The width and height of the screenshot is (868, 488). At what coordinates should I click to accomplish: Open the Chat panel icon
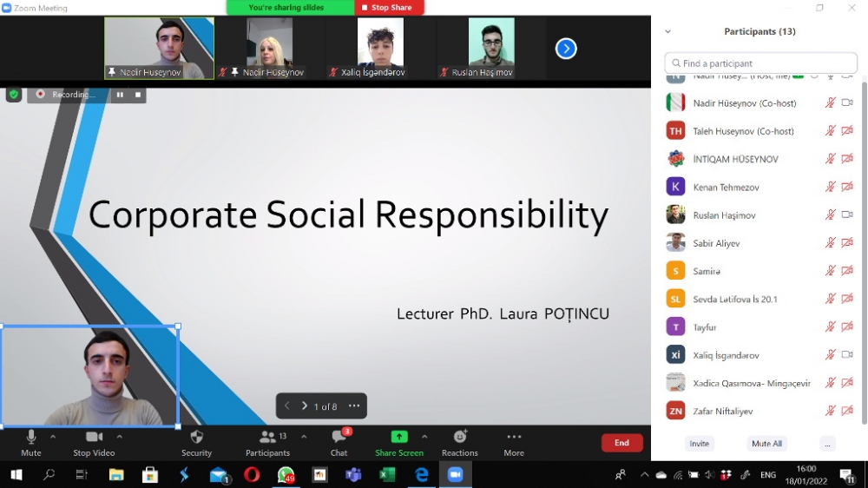pos(339,438)
